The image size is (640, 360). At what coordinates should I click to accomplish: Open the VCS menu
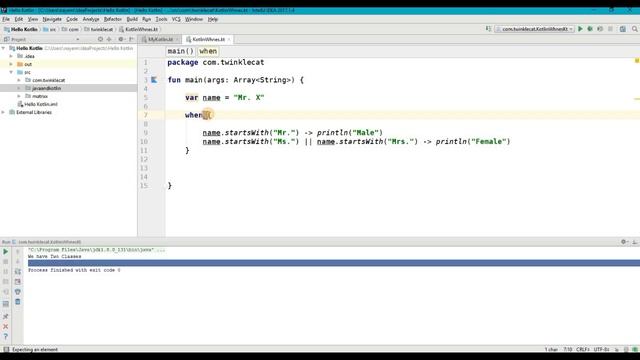click(x=176, y=19)
